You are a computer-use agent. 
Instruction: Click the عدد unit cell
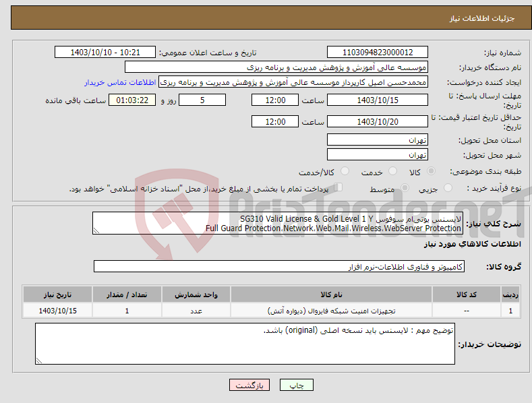tap(196, 311)
